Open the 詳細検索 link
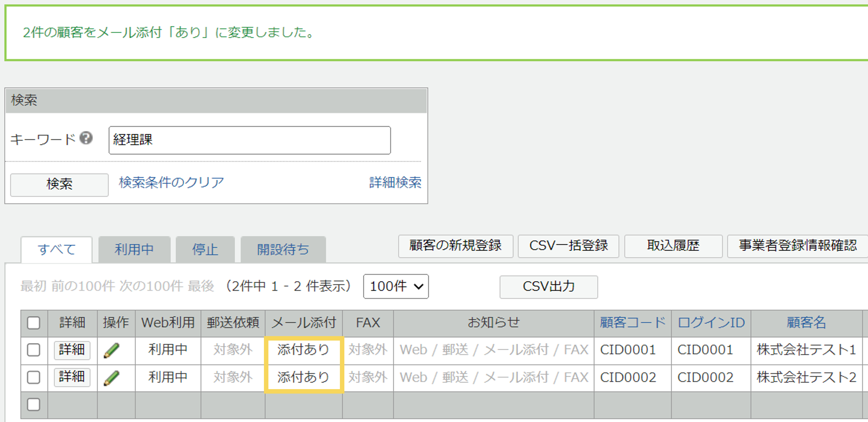This screenshot has width=868, height=422. 395,183
